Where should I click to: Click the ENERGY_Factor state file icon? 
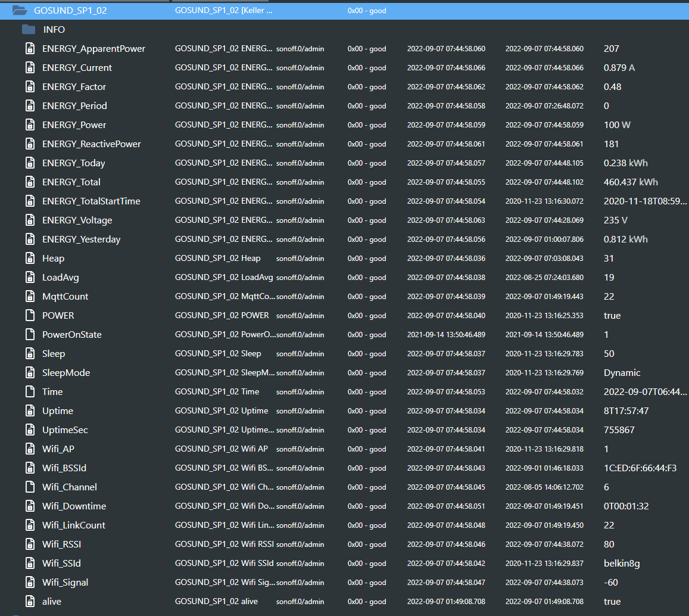tap(30, 86)
